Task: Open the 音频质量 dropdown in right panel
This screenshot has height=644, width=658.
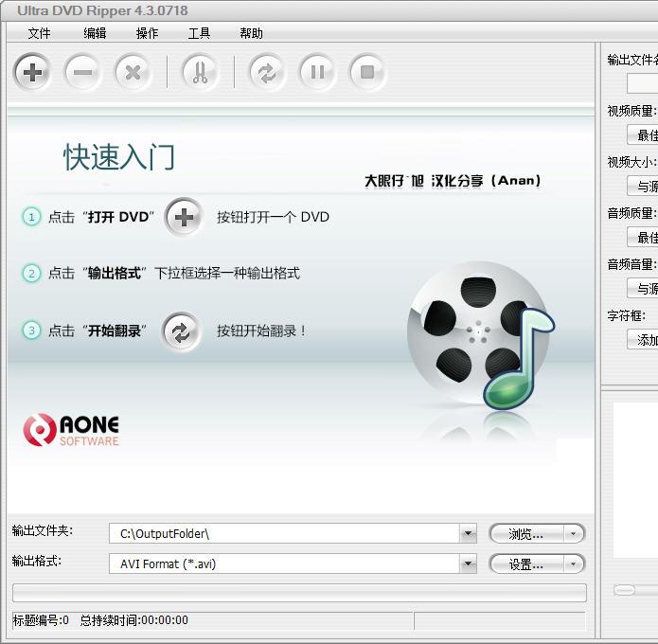Action: coord(643,237)
